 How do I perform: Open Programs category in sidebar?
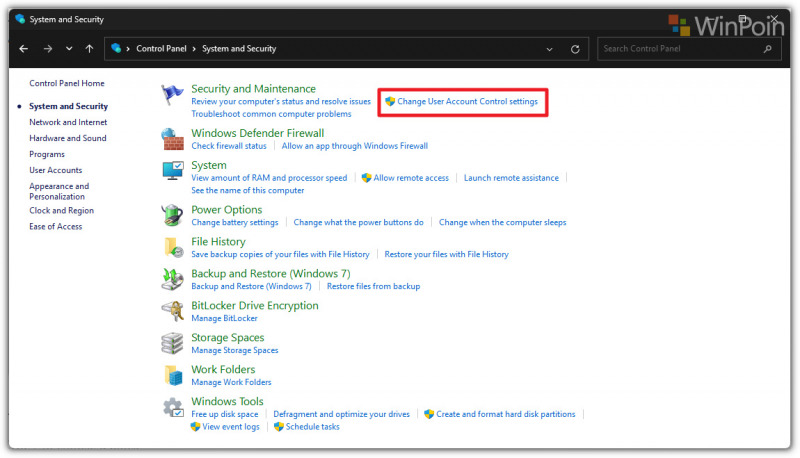pyautogui.click(x=47, y=154)
